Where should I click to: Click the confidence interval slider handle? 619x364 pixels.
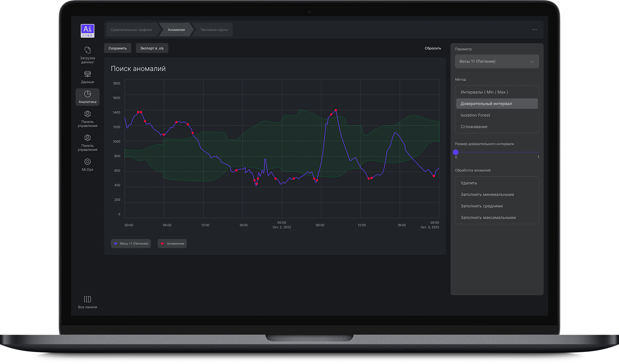(456, 152)
